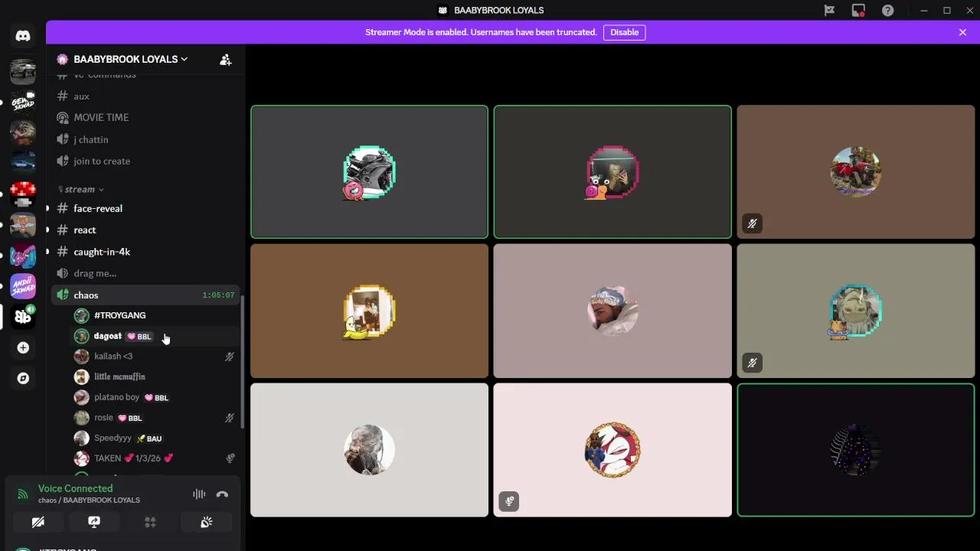The width and height of the screenshot is (980, 551).
Task: Click the Voice Connected signal icon
Action: point(23,494)
